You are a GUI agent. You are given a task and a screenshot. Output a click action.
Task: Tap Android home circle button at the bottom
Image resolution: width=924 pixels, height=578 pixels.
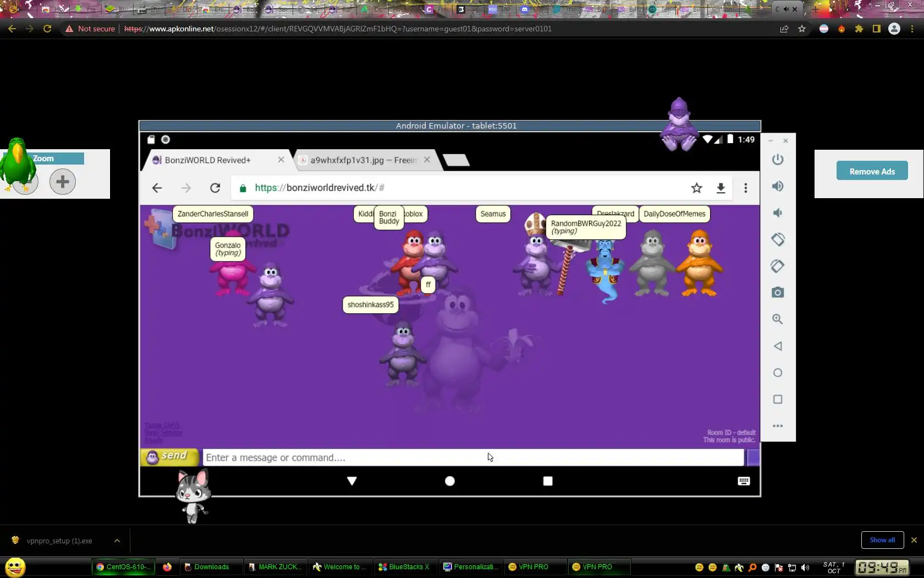450,481
